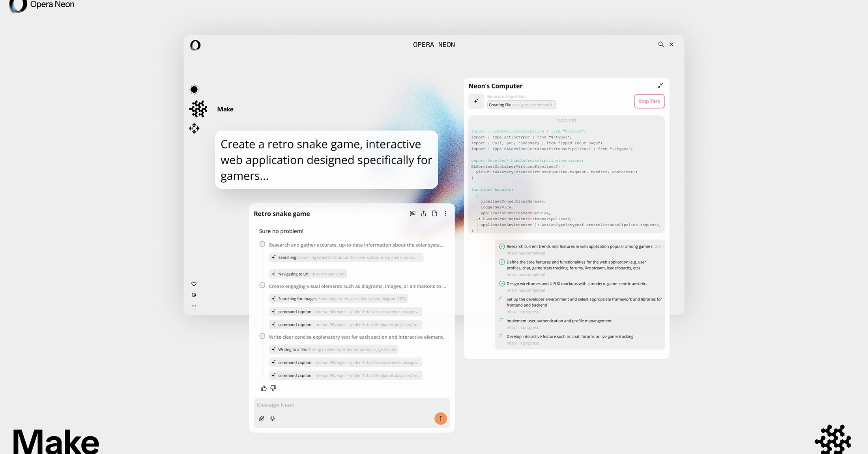The height and width of the screenshot is (454, 868).
Task: Click the OPERA NEON window title
Action: [434, 45]
